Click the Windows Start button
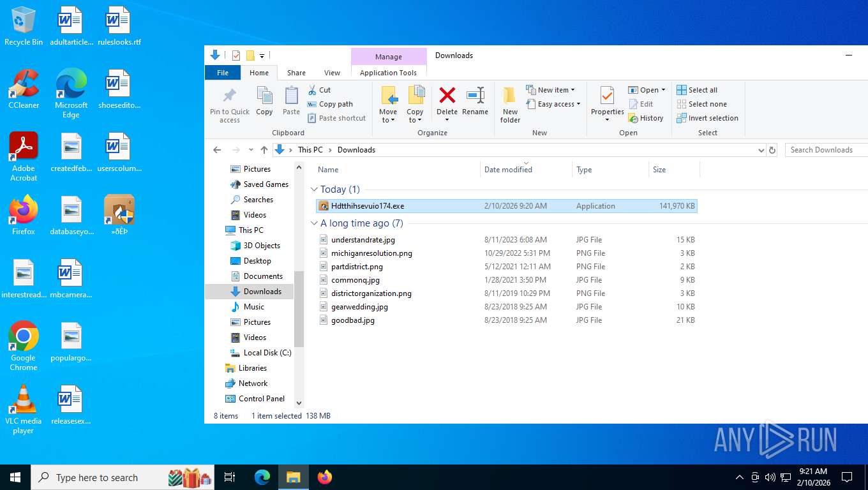 click(x=15, y=477)
